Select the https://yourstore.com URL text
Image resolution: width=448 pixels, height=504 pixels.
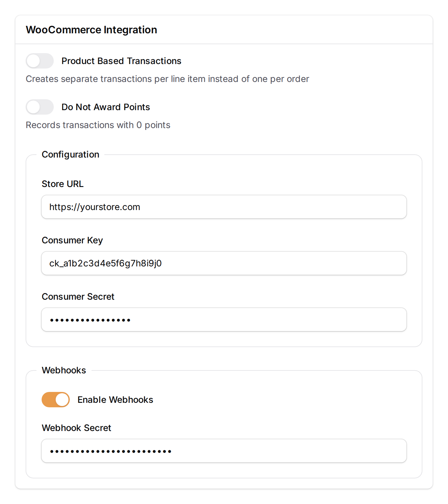click(x=95, y=207)
